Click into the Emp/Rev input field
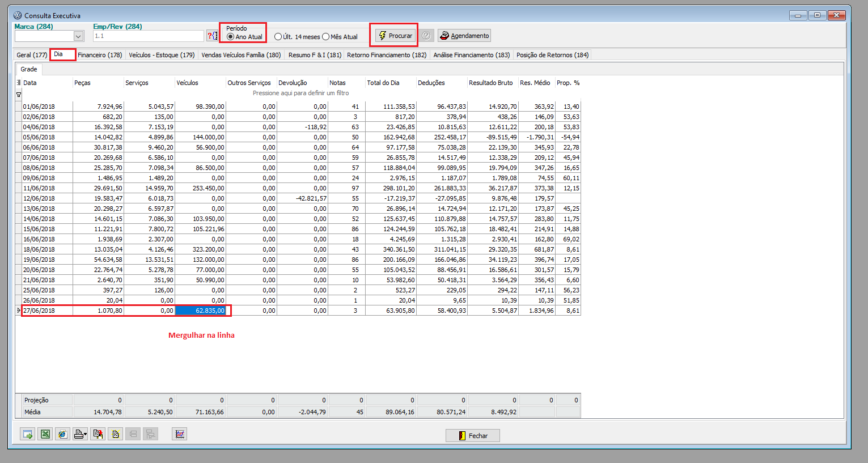This screenshot has height=463, width=868. [x=148, y=36]
